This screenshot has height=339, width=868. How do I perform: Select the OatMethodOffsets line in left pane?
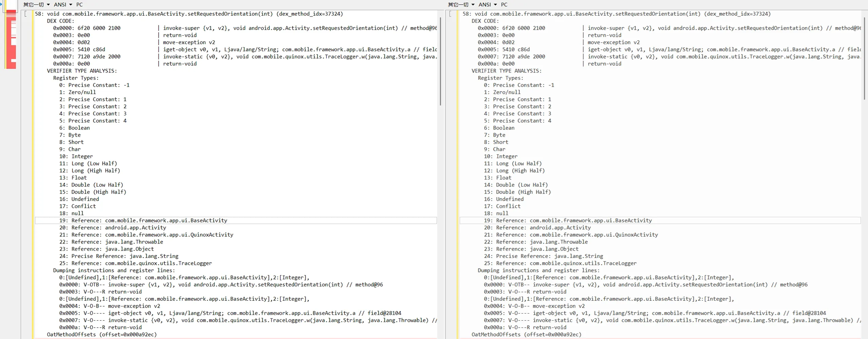[x=102, y=334]
